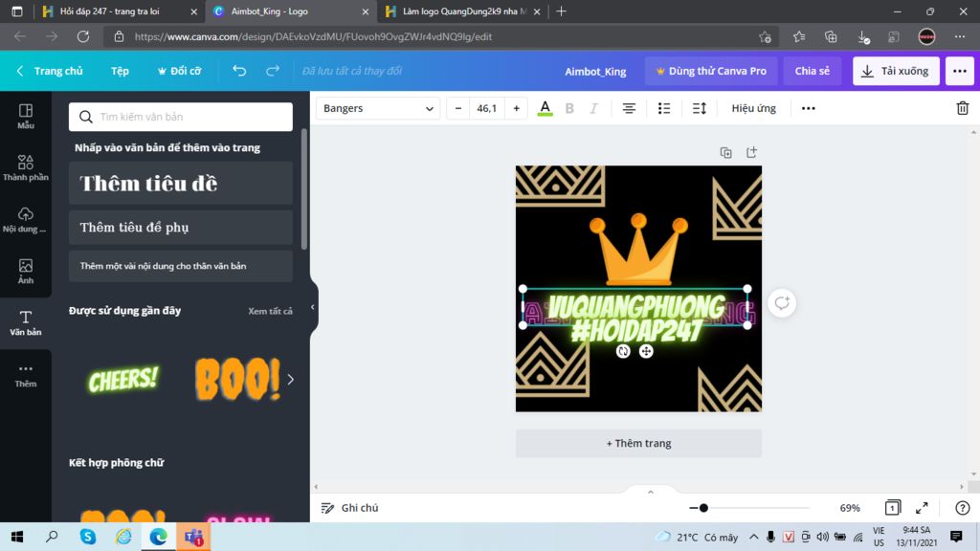The width and height of the screenshot is (980, 551).
Task: Show next recently used text styles
Action: [x=291, y=379]
